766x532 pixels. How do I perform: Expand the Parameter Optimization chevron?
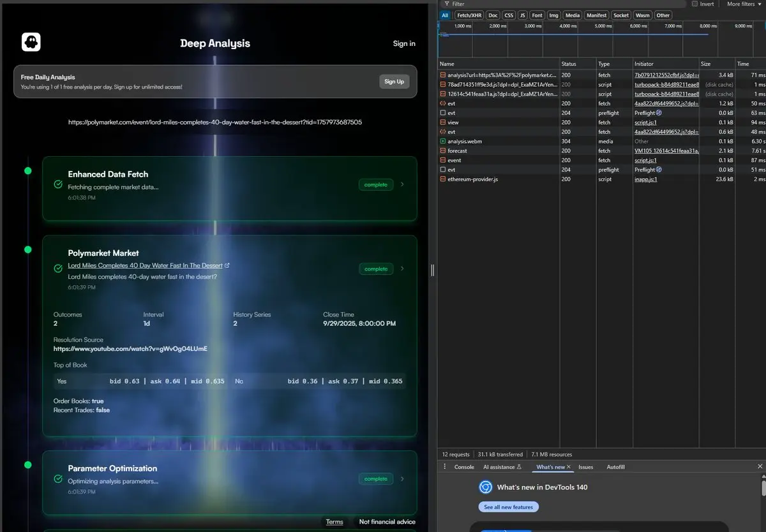[402, 478]
